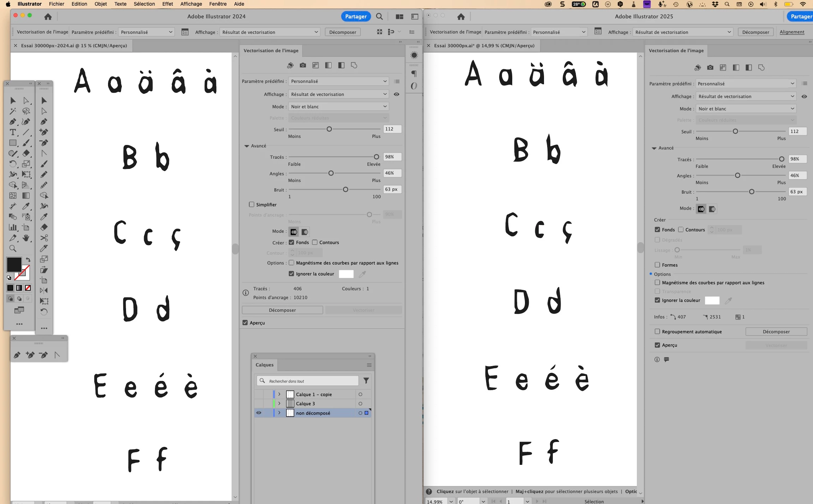Open the Mode dropdown Noir et blanc
This screenshot has height=504, width=813.
(338, 107)
